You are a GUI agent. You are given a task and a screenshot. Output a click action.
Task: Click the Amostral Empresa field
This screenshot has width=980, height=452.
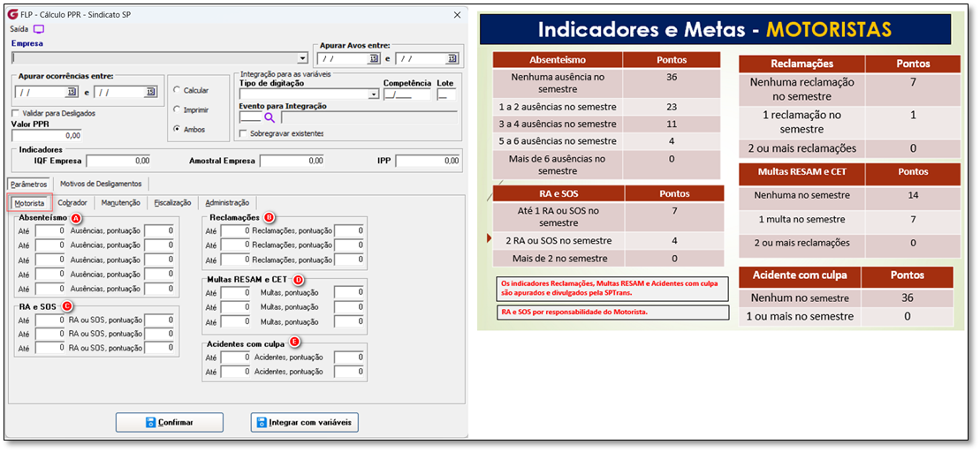click(x=292, y=161)
